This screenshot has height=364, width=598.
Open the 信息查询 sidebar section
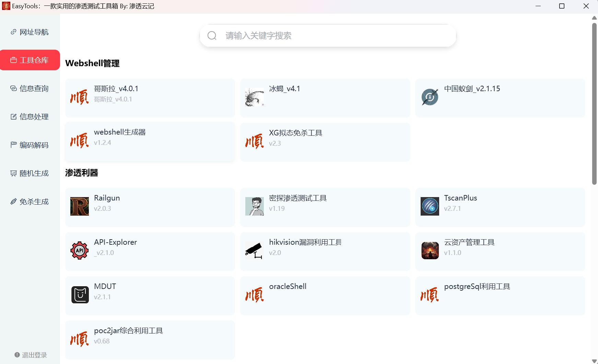30,88
